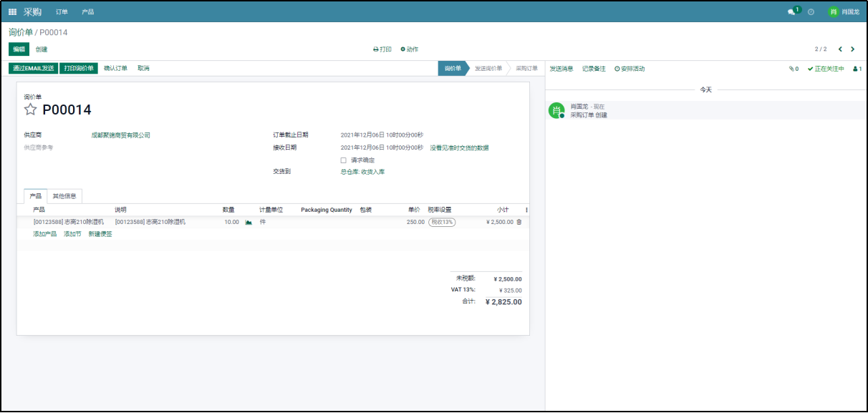Open the 动作 action dropdown
Image resolution: width=868 pixels, height=413 pixels.
(x=409, y=49)
